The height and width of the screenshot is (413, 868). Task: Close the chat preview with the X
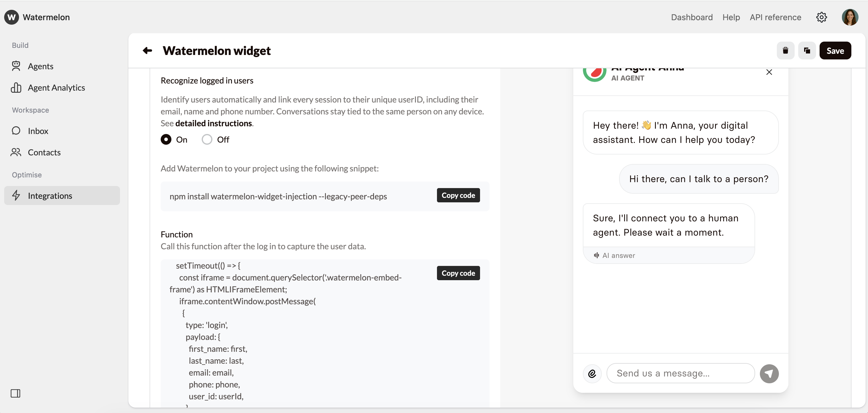tap(769, 72)
